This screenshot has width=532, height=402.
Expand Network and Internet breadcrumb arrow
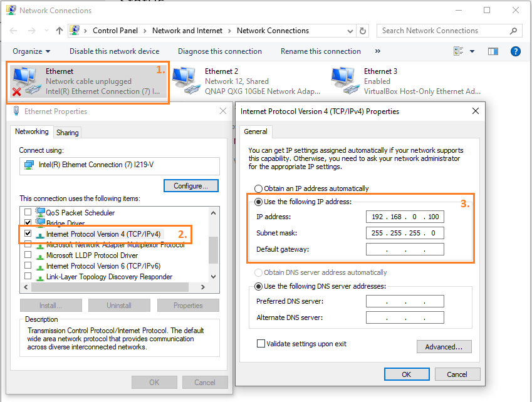point(230,31)
